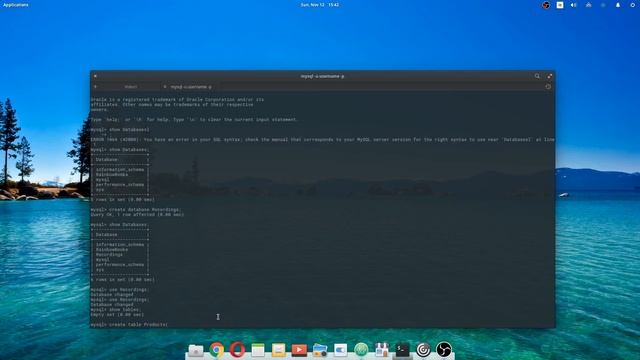Open OBS Studio from the dock
This screenshot has height=360, width=640.
444,350
